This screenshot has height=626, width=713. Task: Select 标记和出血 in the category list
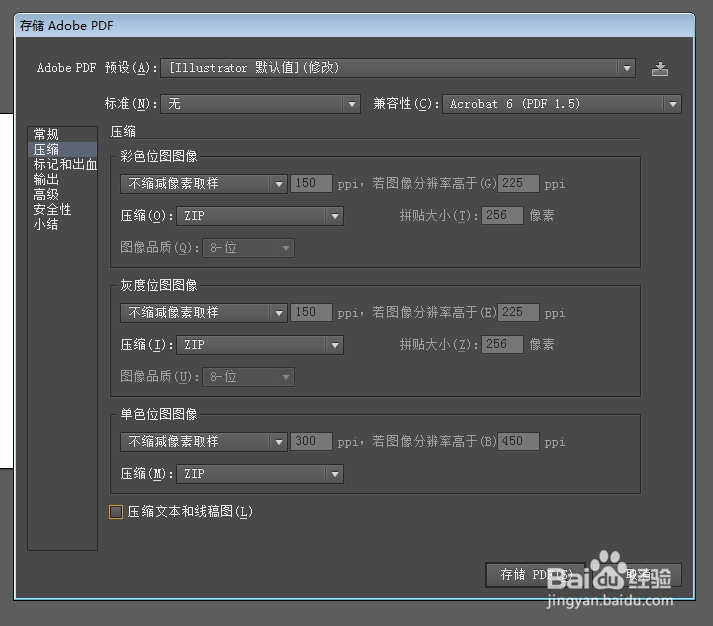tap(65, 164)
